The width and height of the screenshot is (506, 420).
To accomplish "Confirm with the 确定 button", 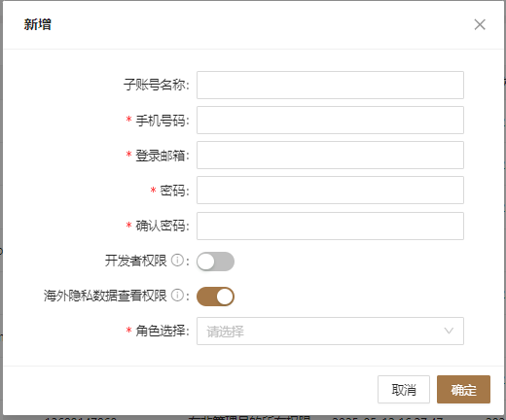I will (x=463, y=390).
